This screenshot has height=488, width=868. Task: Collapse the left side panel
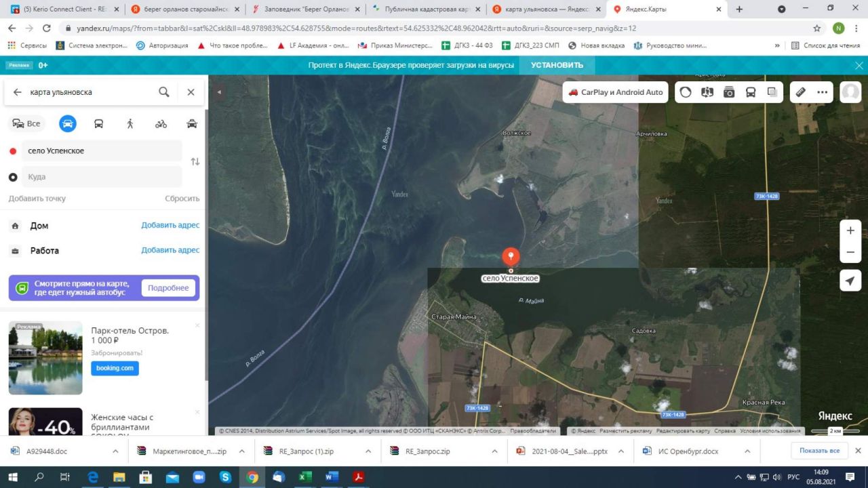click(x=218, y=92)
